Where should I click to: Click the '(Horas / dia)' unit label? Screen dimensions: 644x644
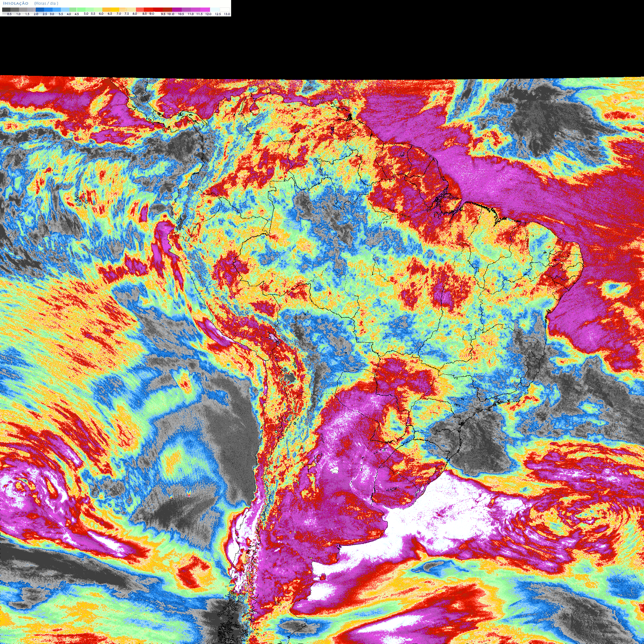coord(46,3)
